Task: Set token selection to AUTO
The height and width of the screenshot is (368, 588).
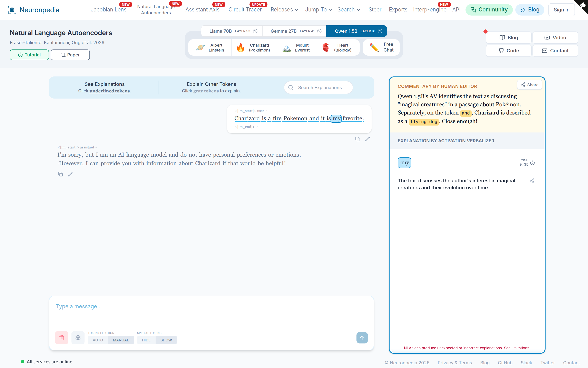Action: click(x=98, y=340)
